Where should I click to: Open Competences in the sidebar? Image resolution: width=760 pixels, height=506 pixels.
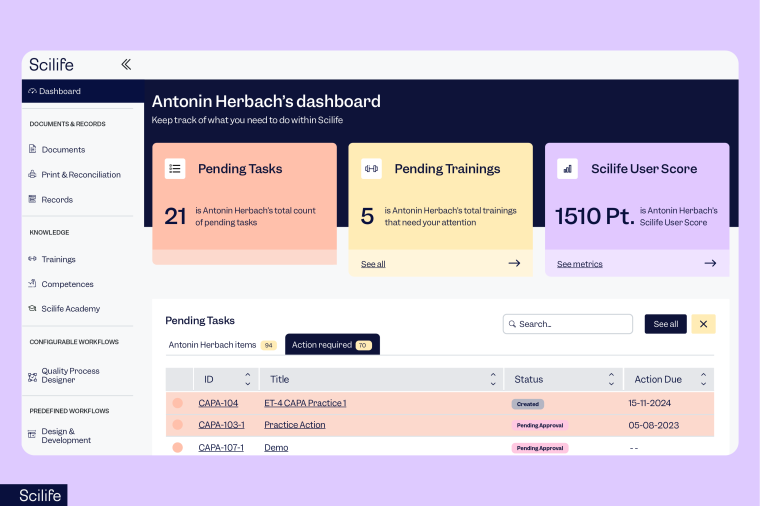(67, 284)
